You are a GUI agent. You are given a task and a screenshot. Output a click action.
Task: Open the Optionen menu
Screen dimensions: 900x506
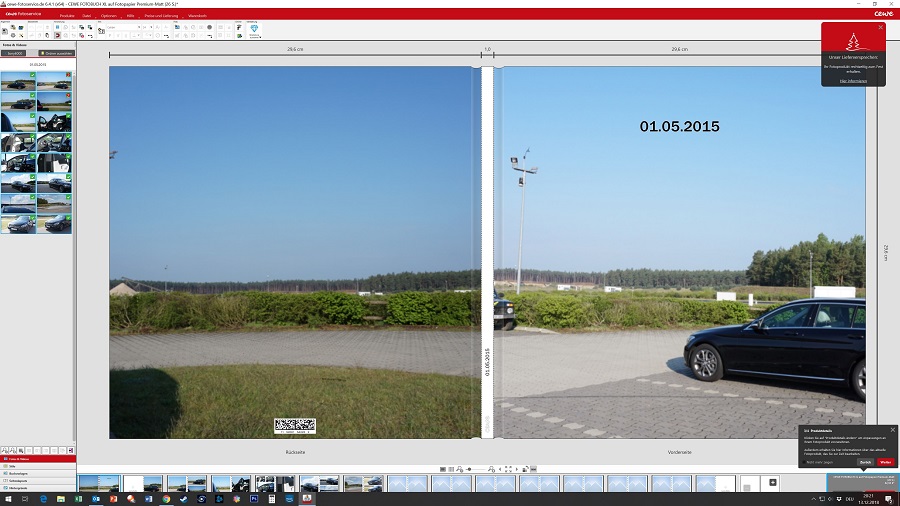[108, 16]
